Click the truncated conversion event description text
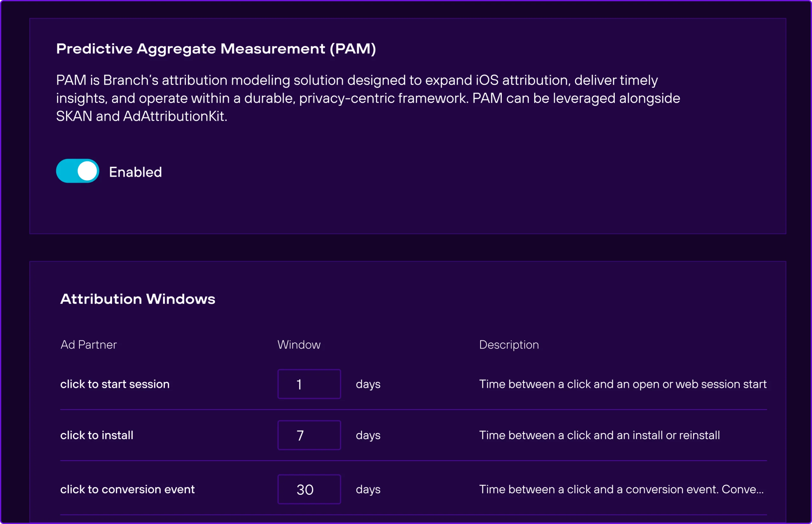The height and width of the screenshot is (524, 812). click(621, 489)
